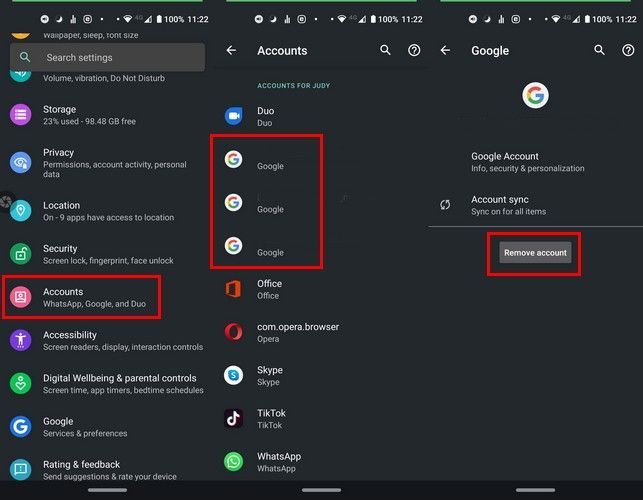Open Google Account info, security & personalization
Viewport: 643px width, 500px height.
528,162
